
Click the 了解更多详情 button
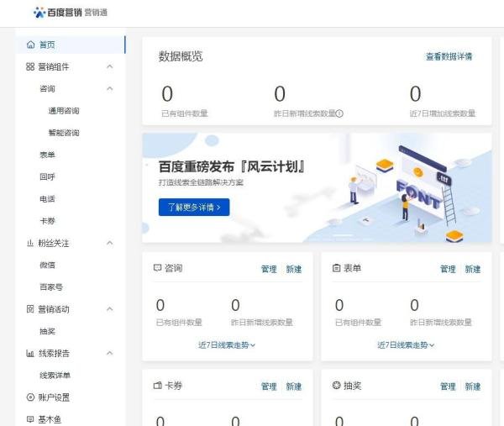tap(194, 207)
